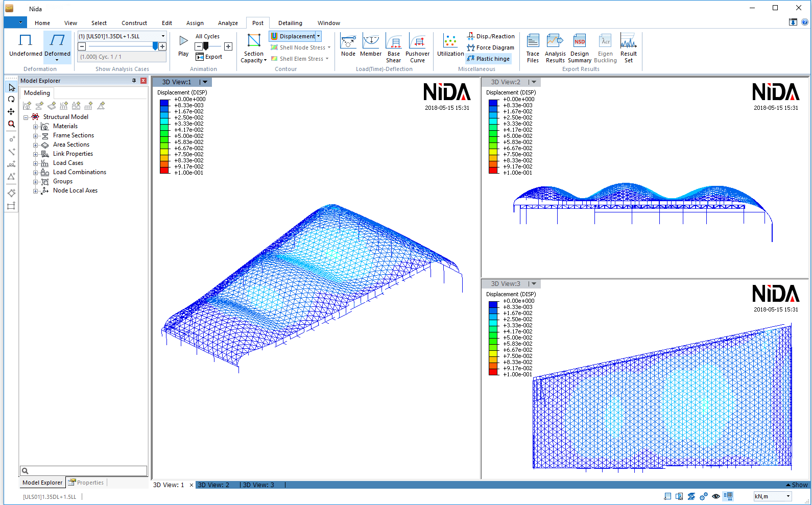Pin the Model Explorer panel
Image resolution: width=812 pixels, height=505 pixels.
pyautogui.click(x=134, y=81)
